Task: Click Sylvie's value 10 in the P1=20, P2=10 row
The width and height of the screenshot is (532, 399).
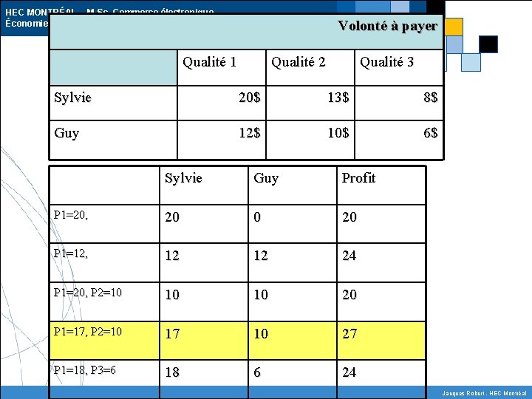Action: tap(172, 295)
